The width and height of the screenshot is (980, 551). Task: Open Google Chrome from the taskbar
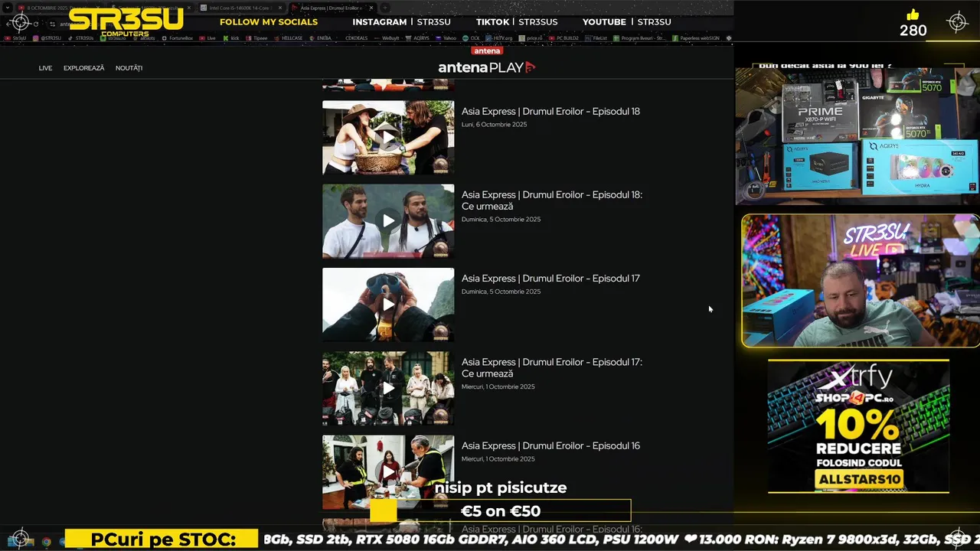point(46,542)
